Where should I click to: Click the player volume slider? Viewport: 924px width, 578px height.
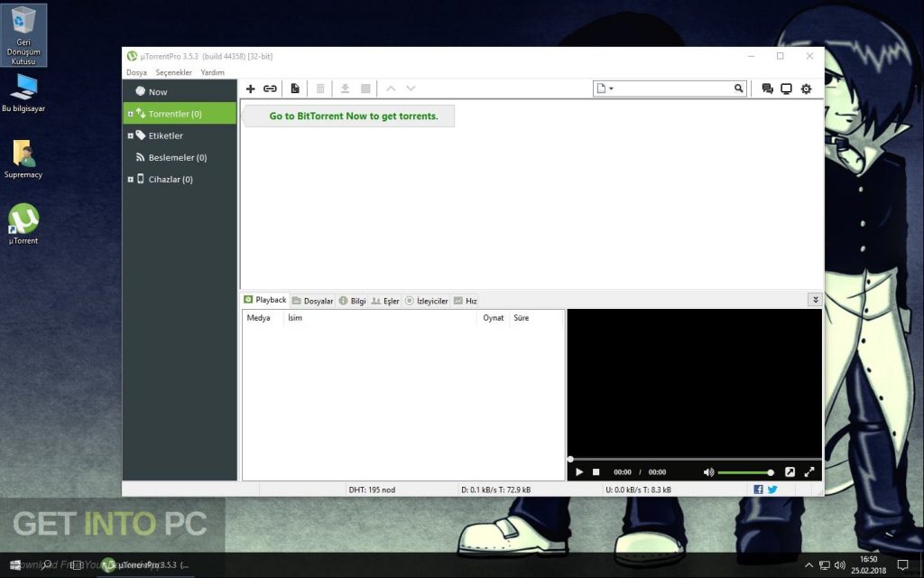click(x=745, y=472)
